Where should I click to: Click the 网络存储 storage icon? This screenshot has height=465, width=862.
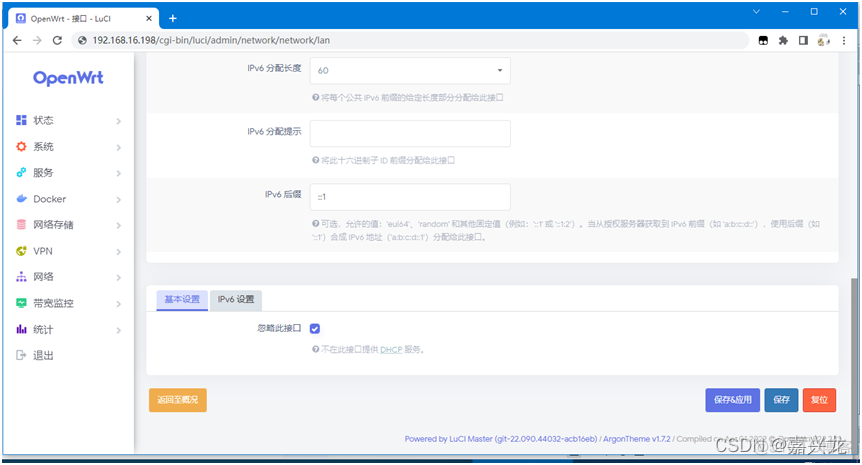(x=21, y=225)
